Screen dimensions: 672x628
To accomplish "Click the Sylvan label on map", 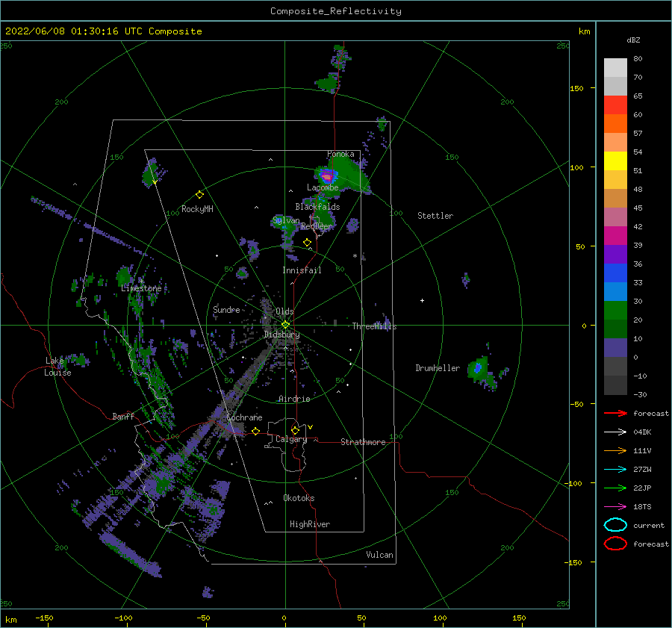I will (x=286, y=220).
